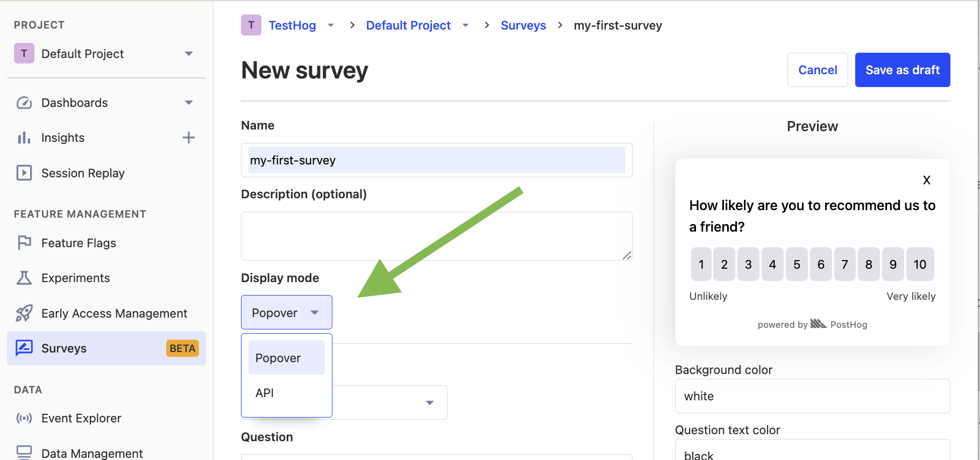Click the Unlikely label in preview
The height and width of the screenshot is (460, 980).
point(708,296)
